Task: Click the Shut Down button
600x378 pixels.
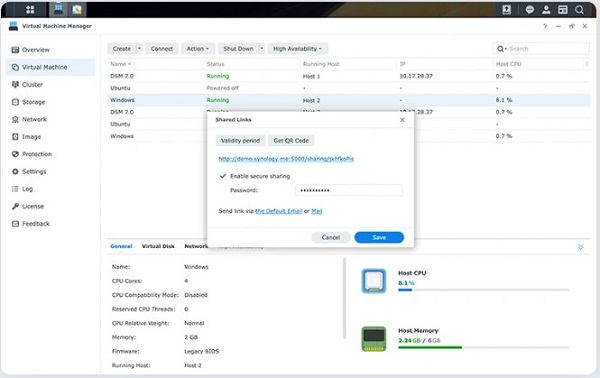Action: tap(238, 49)
